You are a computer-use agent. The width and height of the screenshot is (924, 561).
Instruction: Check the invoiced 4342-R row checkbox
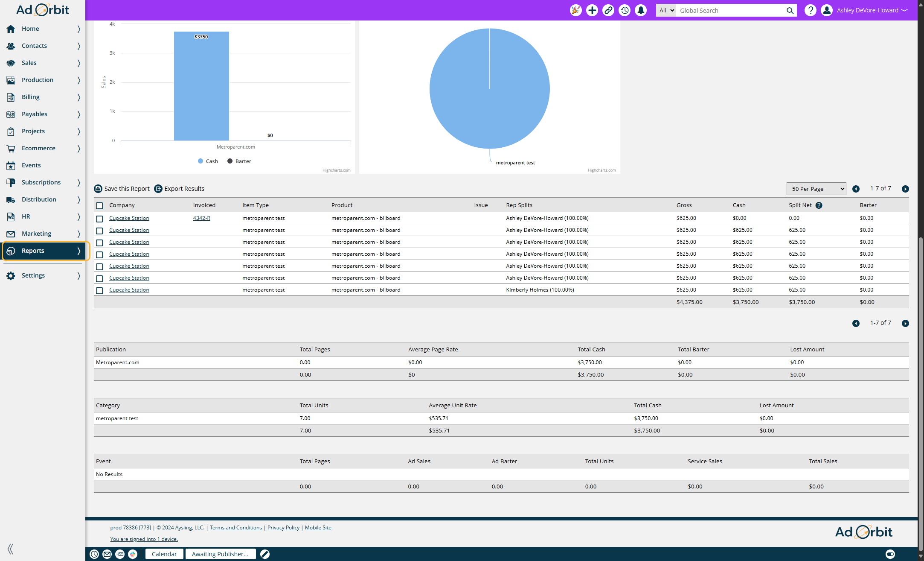99,219
